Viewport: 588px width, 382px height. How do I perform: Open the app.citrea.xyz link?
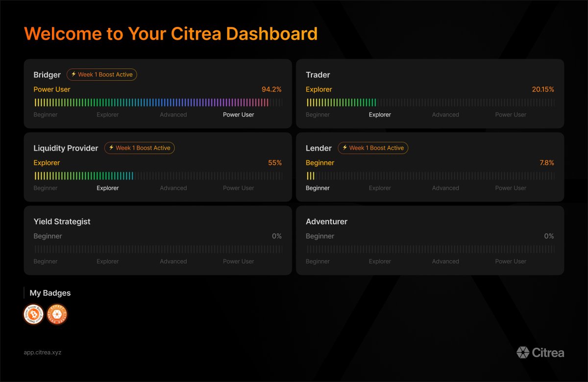(43, 352)
